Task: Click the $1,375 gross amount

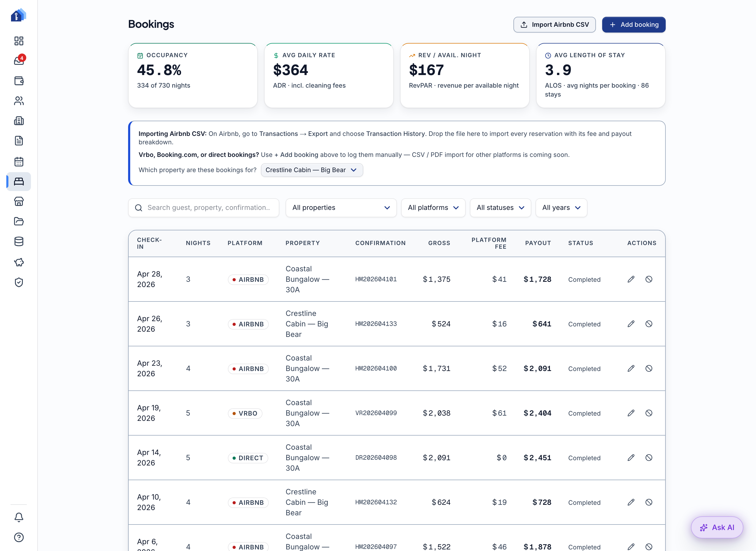Action: pos(436,279)
